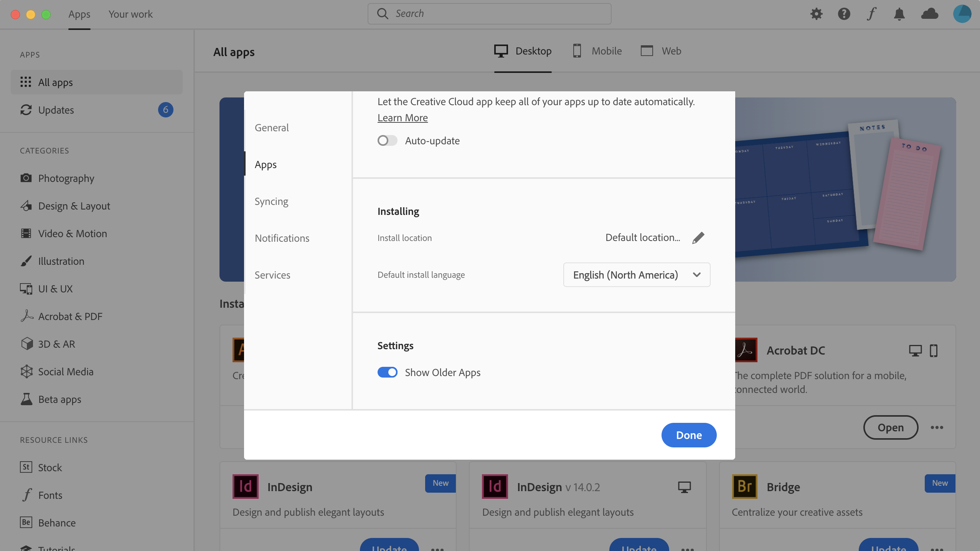Click the Illustration category icon

[26, 261]
